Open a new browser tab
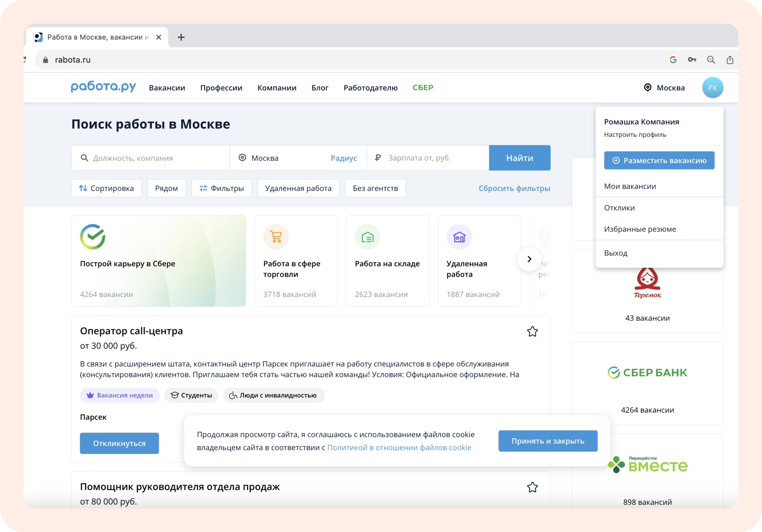Viewport: 762px width, 532px height. coord(181,37)
